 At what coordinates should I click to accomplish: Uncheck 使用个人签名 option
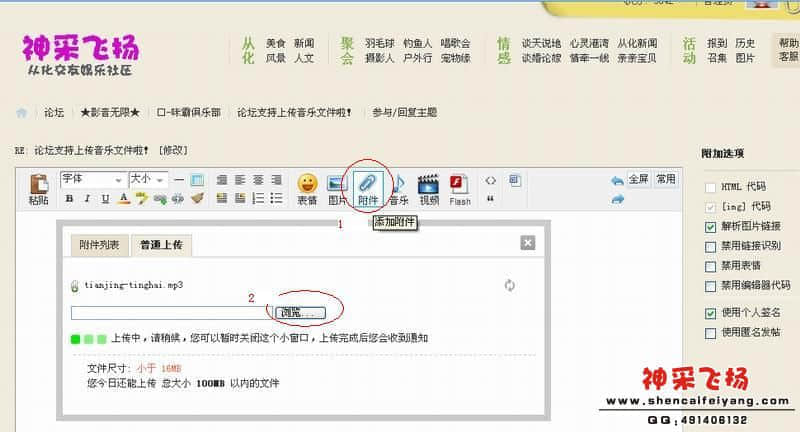click(710, 313)
